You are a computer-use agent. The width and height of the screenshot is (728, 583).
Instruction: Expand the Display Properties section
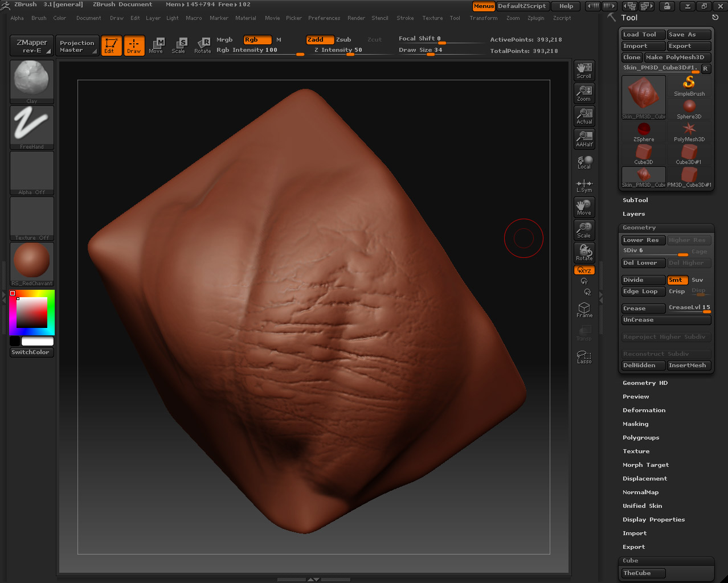pyautogui.click(x=653, y=520)
